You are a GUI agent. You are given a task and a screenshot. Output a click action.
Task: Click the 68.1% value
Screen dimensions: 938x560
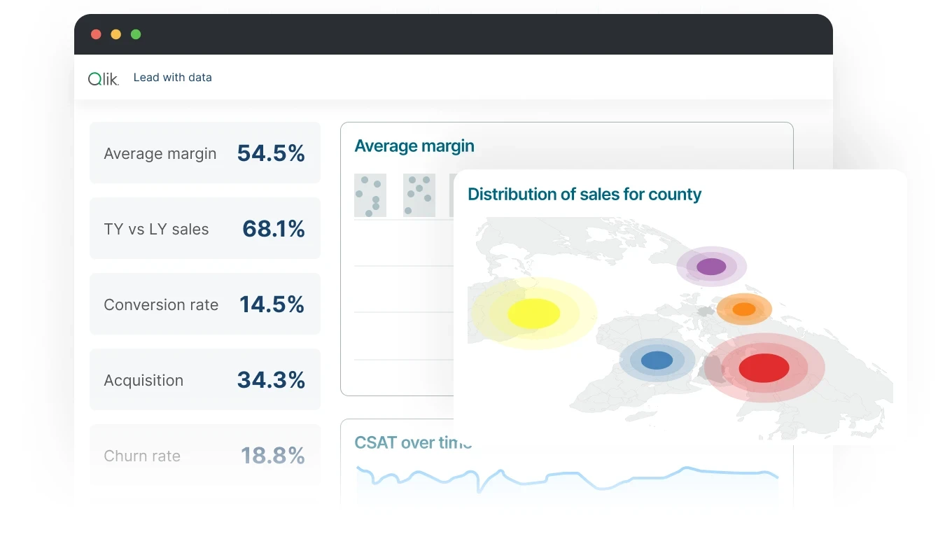pos(274,229)
